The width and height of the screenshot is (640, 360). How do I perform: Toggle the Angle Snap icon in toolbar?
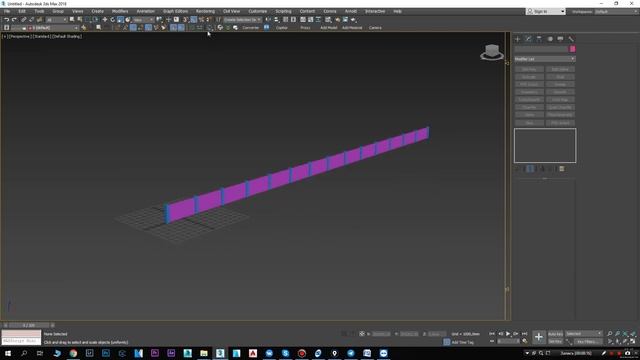(x=193, y=20)
